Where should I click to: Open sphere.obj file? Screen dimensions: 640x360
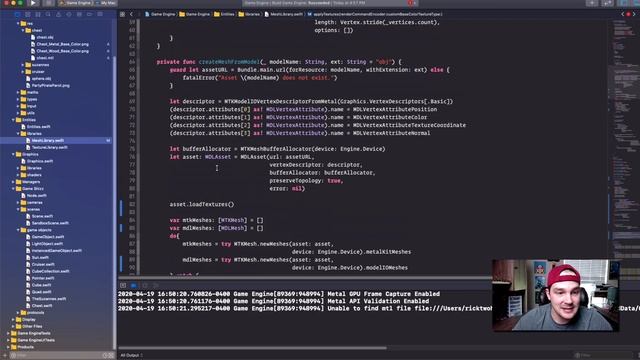[41, 79]
